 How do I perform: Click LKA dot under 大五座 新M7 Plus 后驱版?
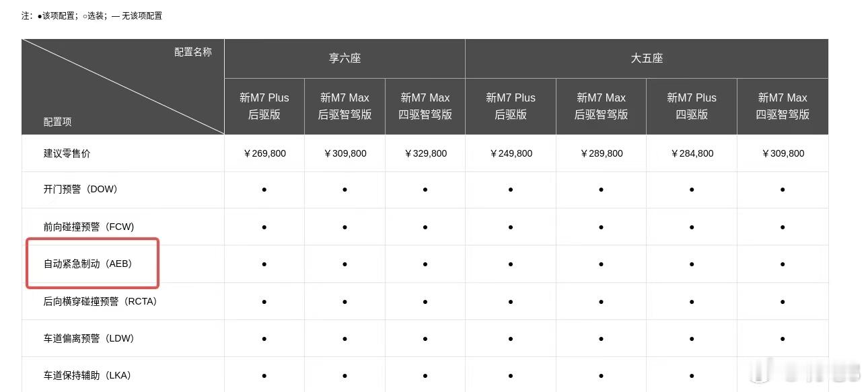tap(511, 375)
